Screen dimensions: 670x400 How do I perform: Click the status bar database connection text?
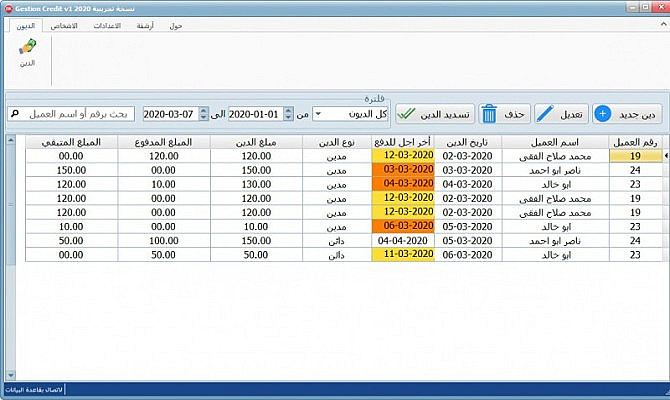(34, 390)
